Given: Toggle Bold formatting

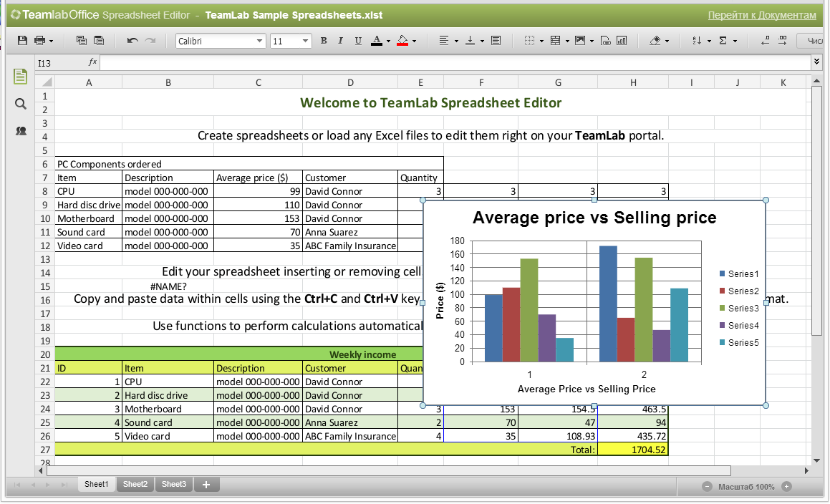Looking at the screenshot, I should tap(324, 41).
